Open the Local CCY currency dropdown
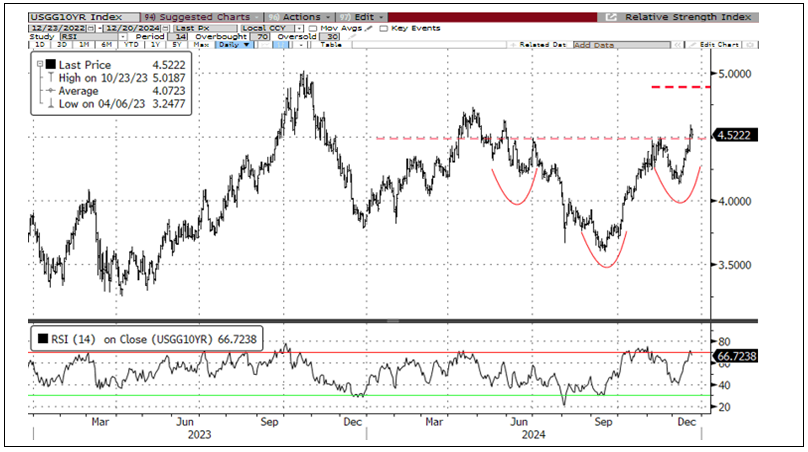The width and height of the screenshot is (808, 452). [x=300, y=28]
